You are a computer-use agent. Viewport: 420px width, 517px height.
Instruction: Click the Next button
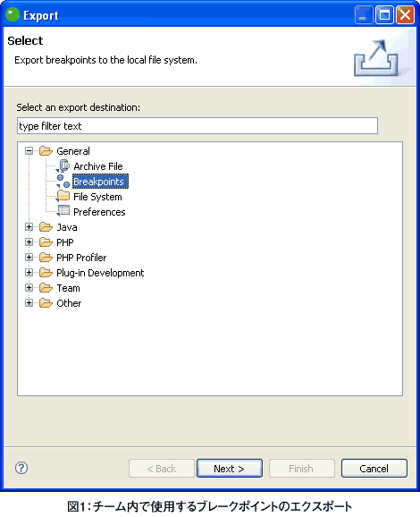230,468
